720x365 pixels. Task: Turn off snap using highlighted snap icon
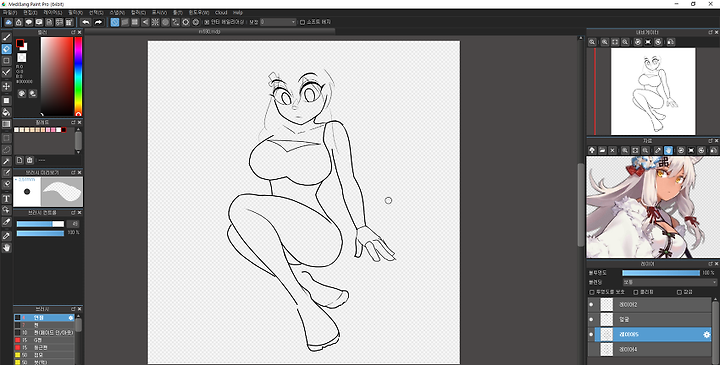click(x=115, y=22)
